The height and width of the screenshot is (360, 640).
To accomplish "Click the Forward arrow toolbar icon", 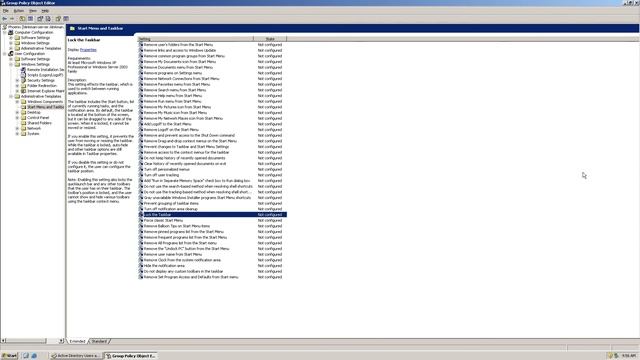I will click(12, 19).
